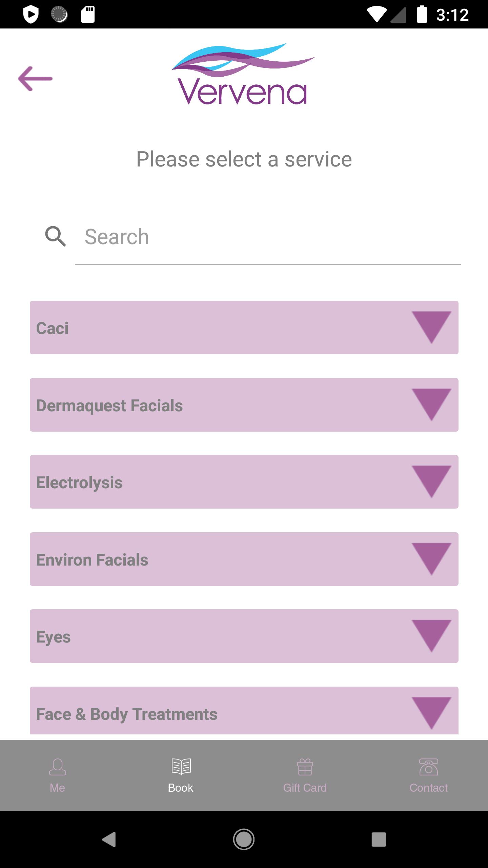Tap the purple back arrow
The image size is (488, 868).
click(x=35, y=79)
